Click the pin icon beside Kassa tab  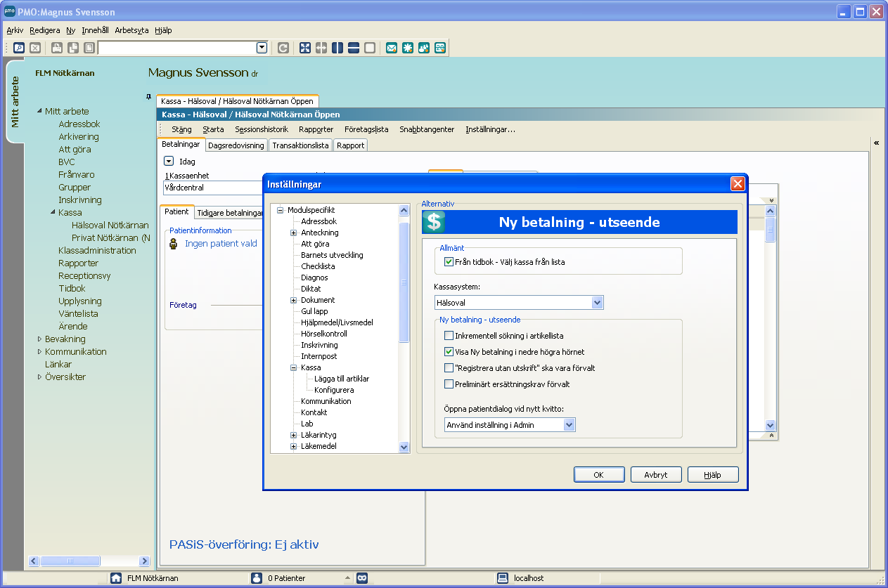148,96
